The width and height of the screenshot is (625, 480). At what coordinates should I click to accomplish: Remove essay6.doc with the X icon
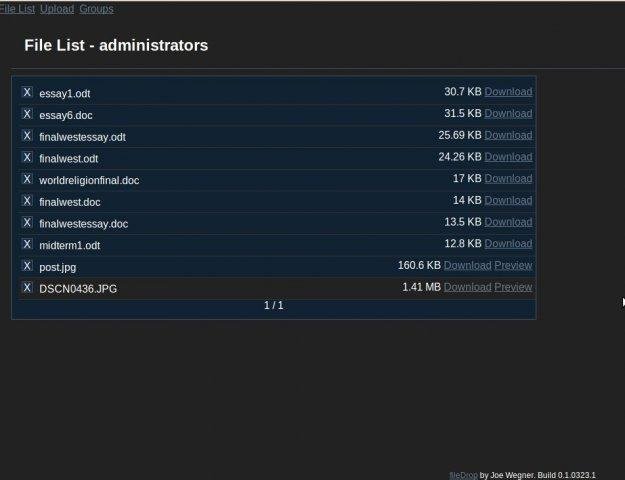pos(27,114)
